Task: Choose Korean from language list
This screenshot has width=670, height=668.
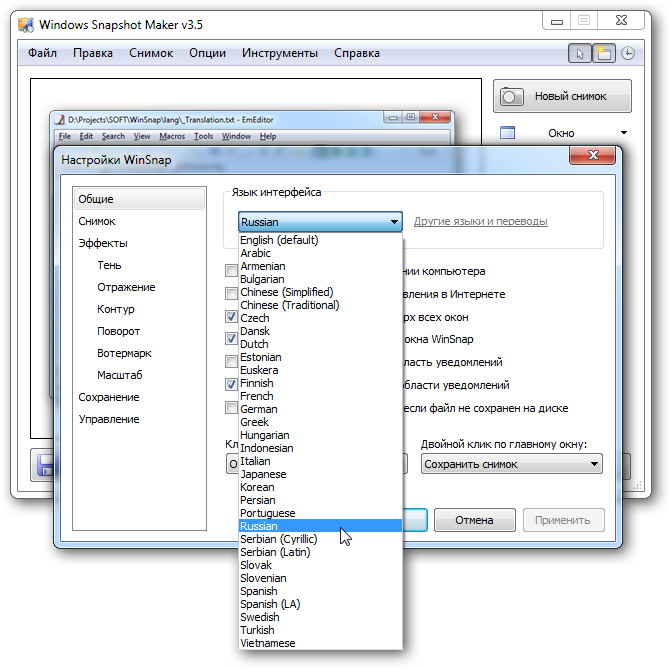Action: [x=320, y=487]
